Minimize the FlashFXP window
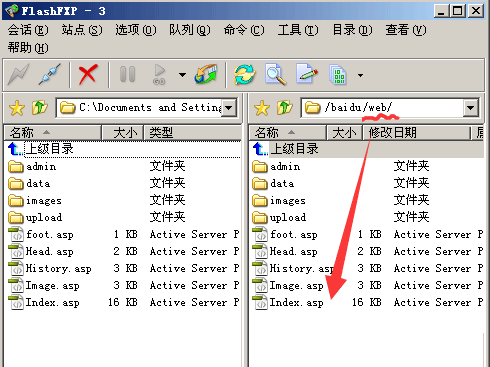Screen dimensions: 490x367 [442, 11]
